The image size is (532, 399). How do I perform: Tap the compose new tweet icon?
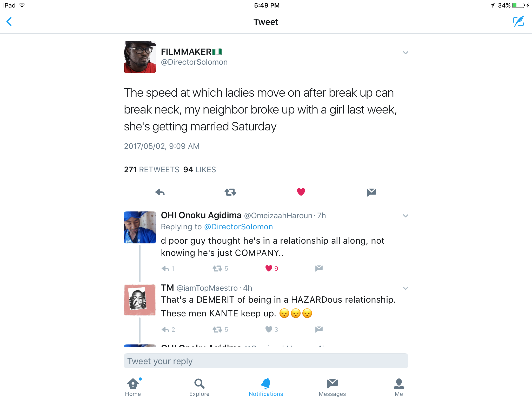518,21
